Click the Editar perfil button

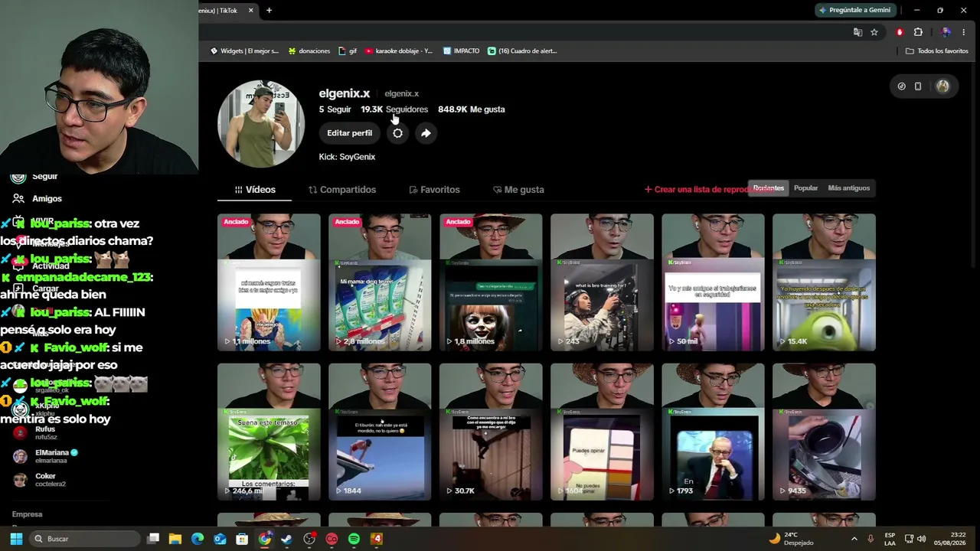[x=349, y=133]
